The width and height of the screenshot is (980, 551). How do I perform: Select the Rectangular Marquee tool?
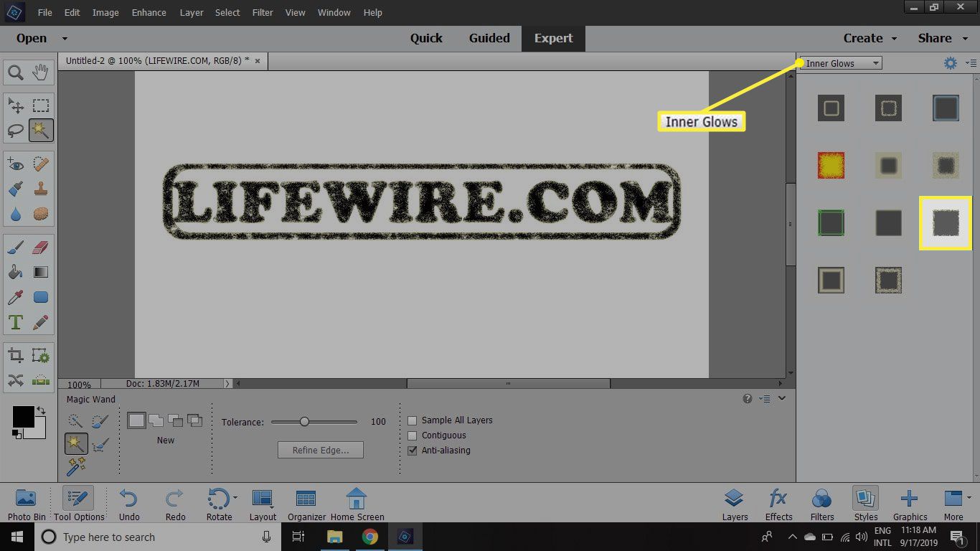pos(41,106)
